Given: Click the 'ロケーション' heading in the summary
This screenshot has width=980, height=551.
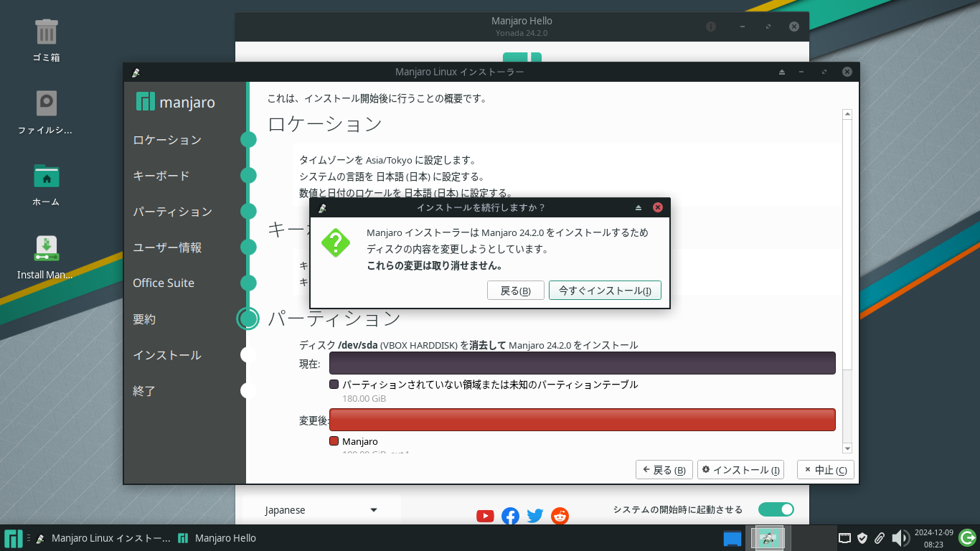Looking at the screenshot, I should [325, 124].
